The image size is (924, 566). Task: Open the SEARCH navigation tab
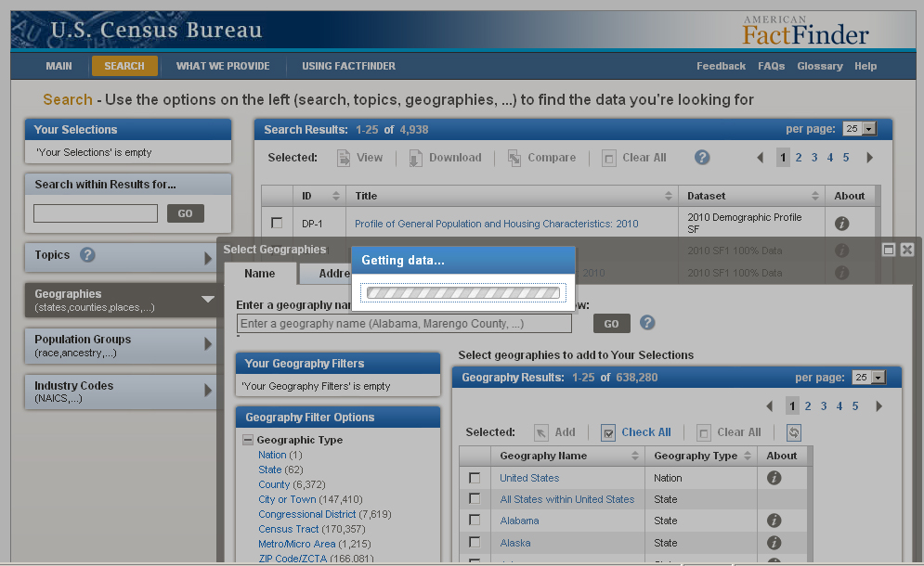pyautogui.click(x=124, y=66)
